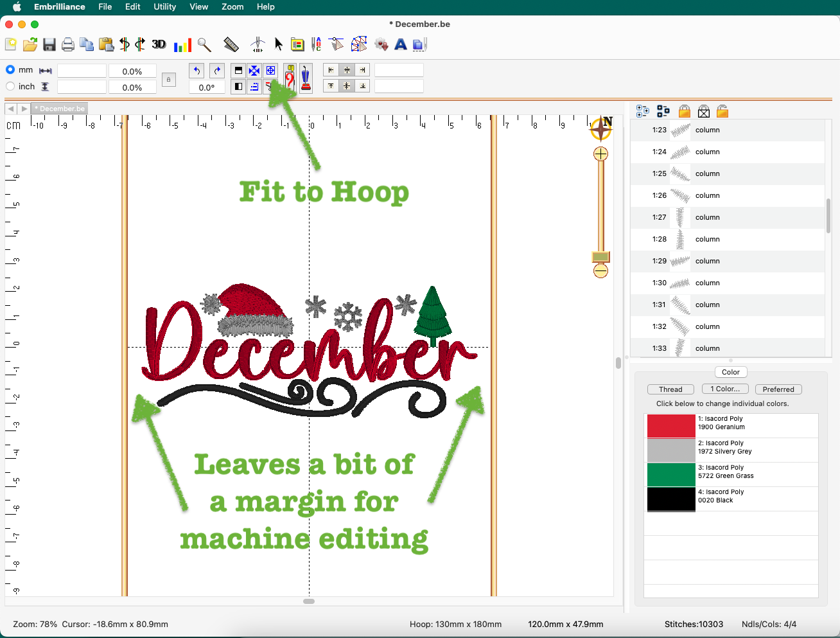This screenshot has height=638, width=840.
Task: Select the magnifying glass zoom tool
Action: (204, 44)
